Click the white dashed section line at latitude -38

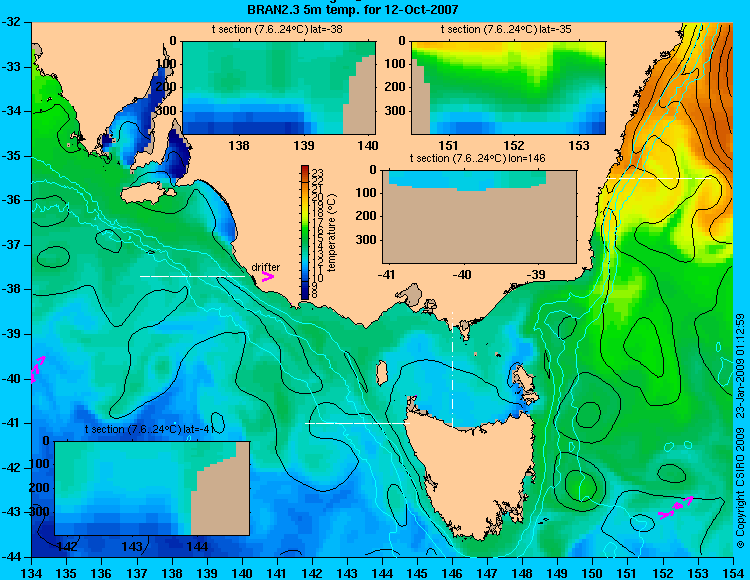[x=192, y=276]
